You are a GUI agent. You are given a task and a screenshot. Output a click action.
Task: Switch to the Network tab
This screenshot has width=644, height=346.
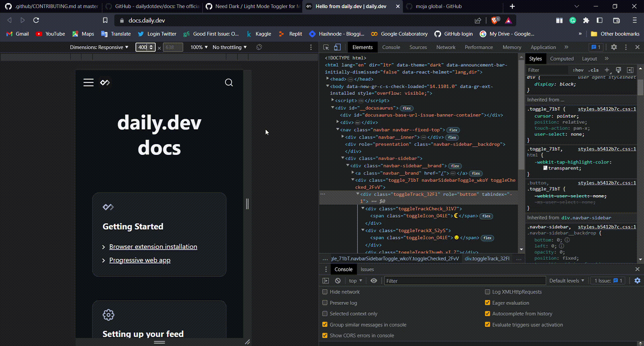(446, 47)
